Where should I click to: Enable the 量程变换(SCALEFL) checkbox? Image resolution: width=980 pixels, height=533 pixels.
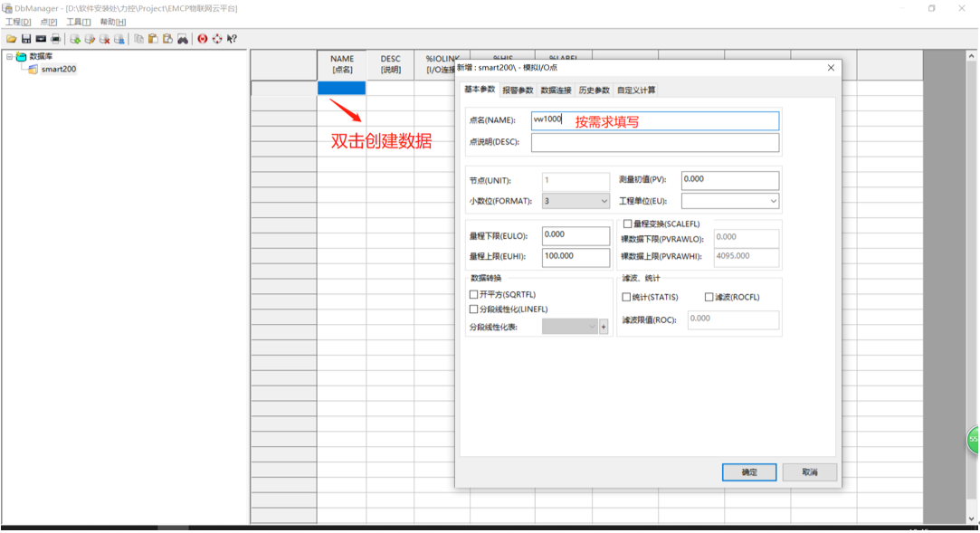click(x=627, y=224)
